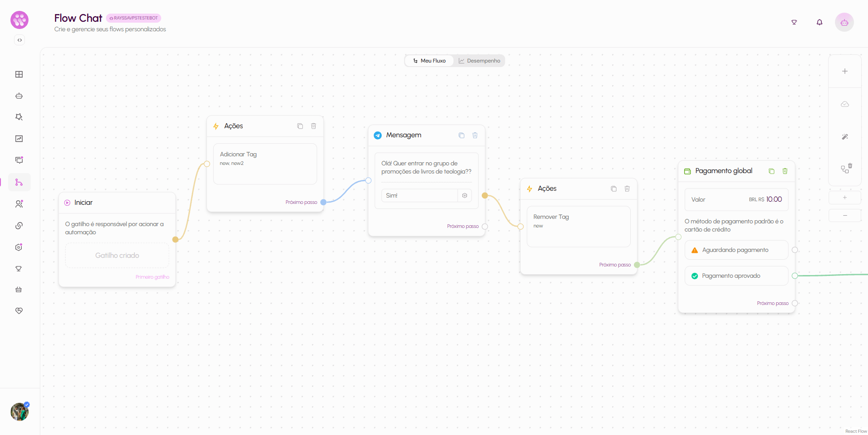Click the Aguardando pagamento output handle
The image size is (868, 435).
click(795, 250)
